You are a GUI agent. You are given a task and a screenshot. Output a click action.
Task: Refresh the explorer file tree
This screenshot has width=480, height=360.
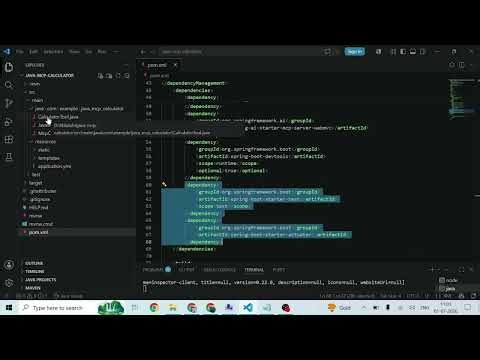click(118, 76)
